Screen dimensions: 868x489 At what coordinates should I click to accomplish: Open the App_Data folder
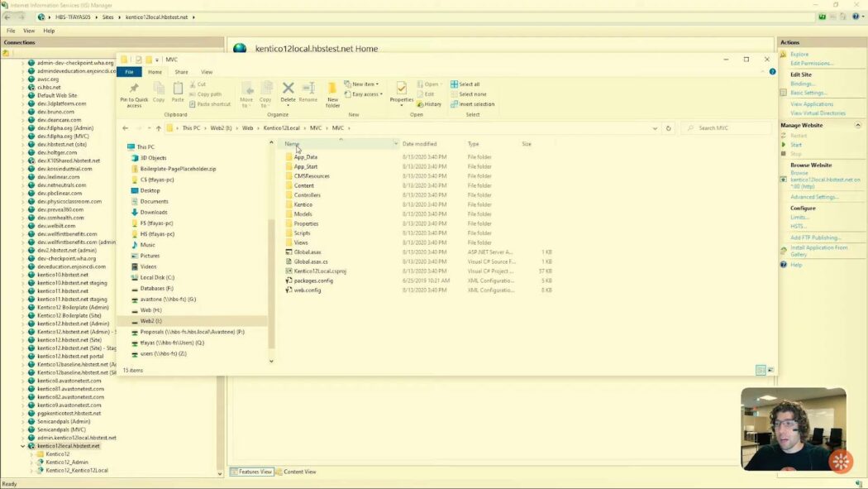[306, 157]
